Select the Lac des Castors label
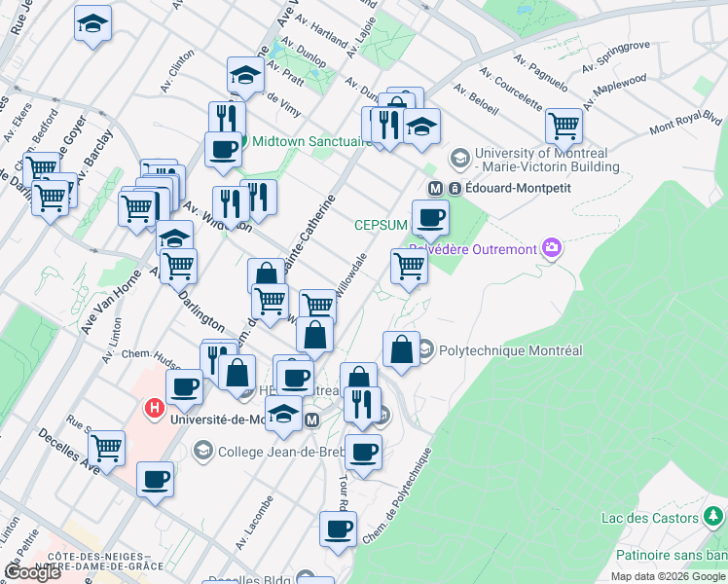 point(650,518)
